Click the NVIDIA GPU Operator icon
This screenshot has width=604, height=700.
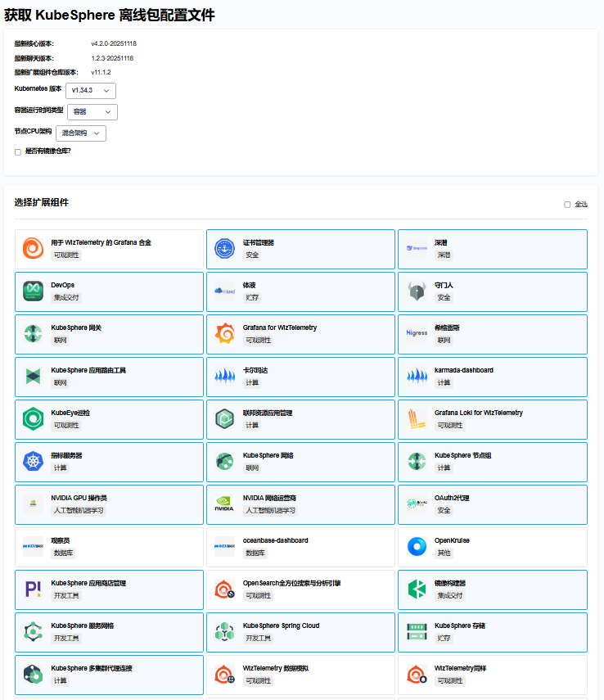coord(33,504)
